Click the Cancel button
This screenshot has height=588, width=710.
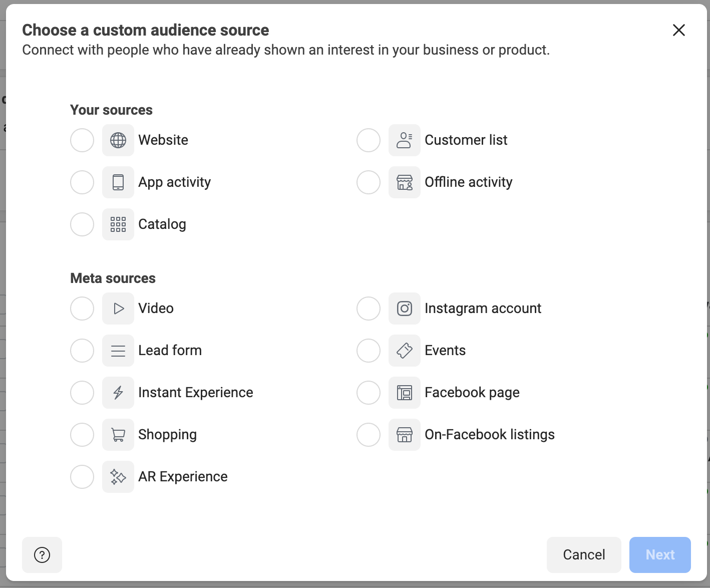[x=583, y=554]
